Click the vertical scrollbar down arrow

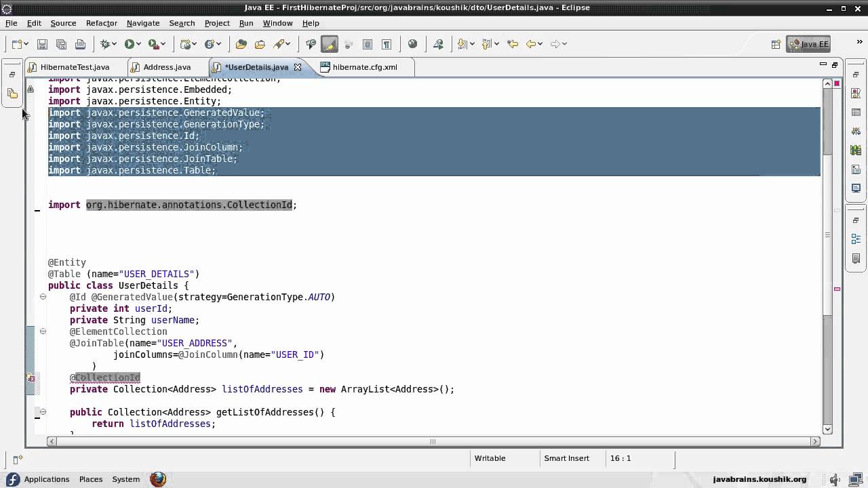pos(827,429)
